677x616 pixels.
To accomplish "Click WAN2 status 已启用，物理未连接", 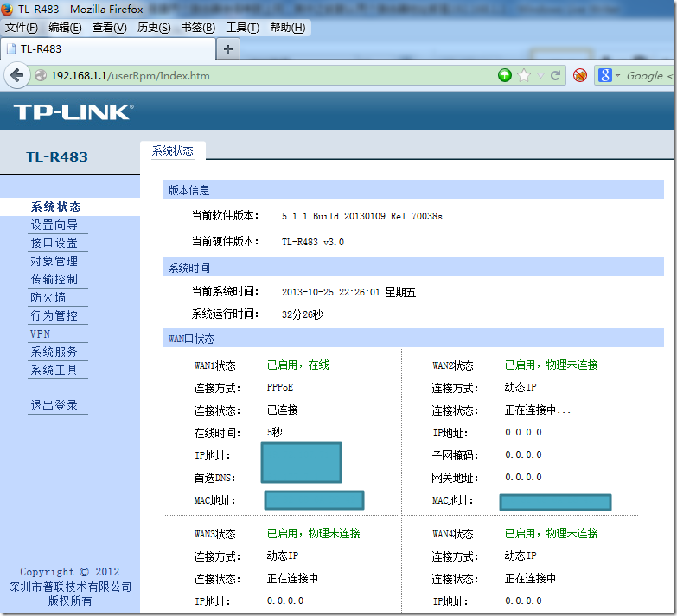I will click(x=552, y=365).
